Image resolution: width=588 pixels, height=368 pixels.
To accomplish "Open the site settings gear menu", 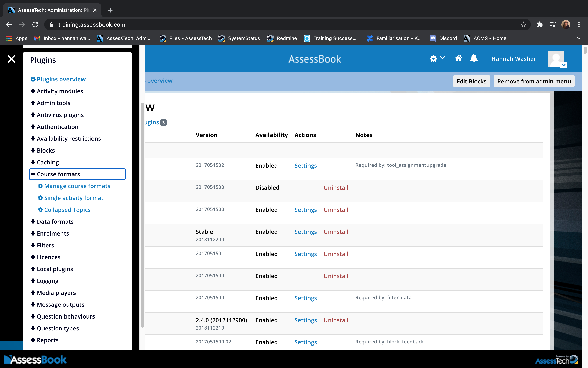I will point(437,59).
